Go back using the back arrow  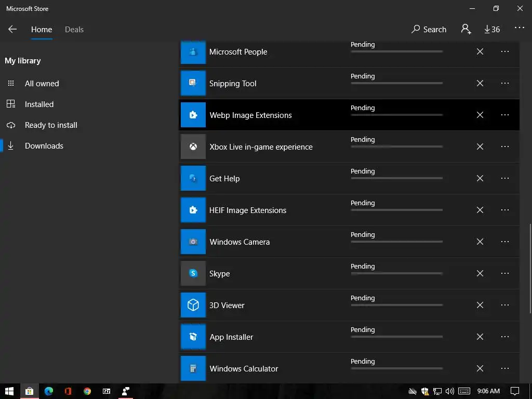[x=12, y=29]
